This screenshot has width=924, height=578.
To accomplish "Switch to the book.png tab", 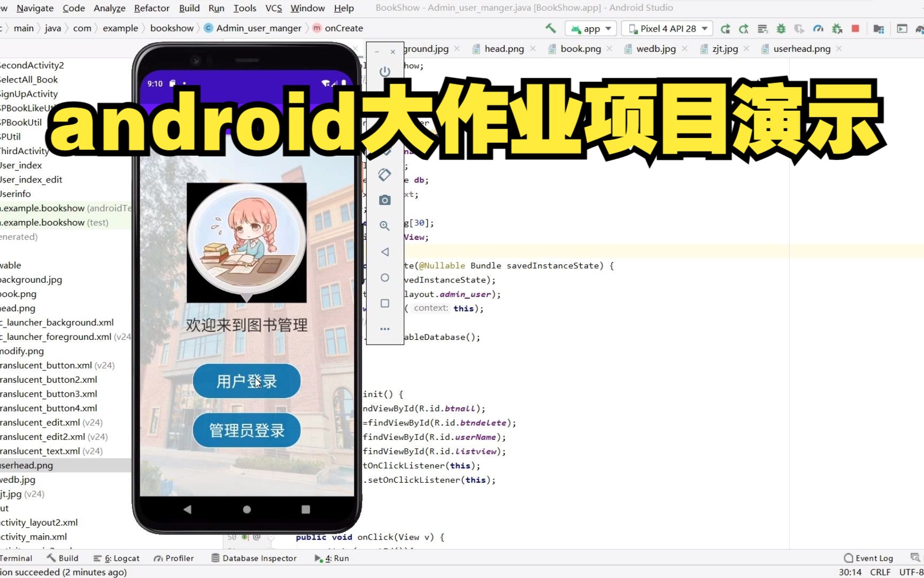I will (581, 49).
